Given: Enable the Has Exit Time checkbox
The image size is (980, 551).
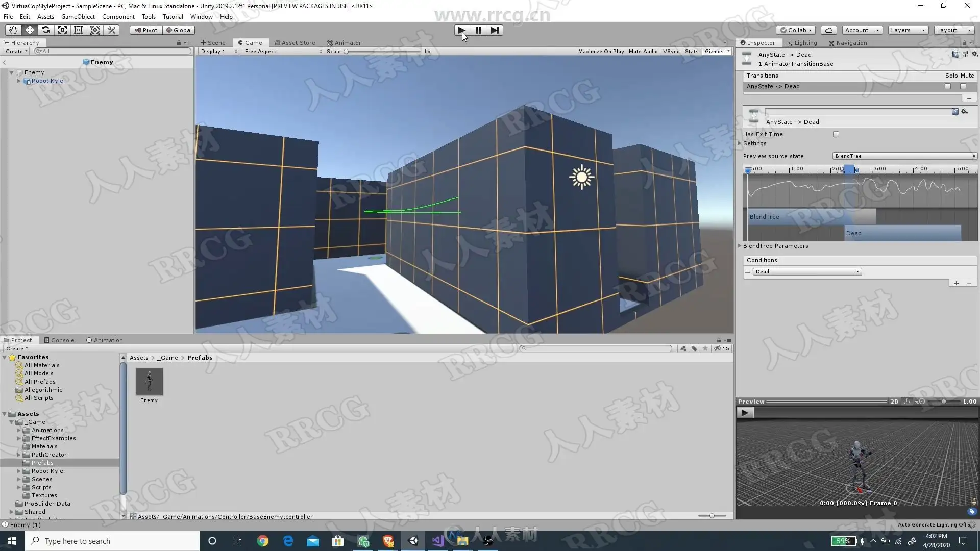Looking at the screenshot, I should [836, 134].
